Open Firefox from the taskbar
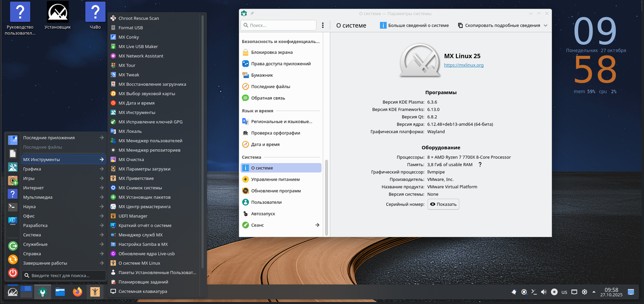The image size is (644, 304). click(77, 292)
